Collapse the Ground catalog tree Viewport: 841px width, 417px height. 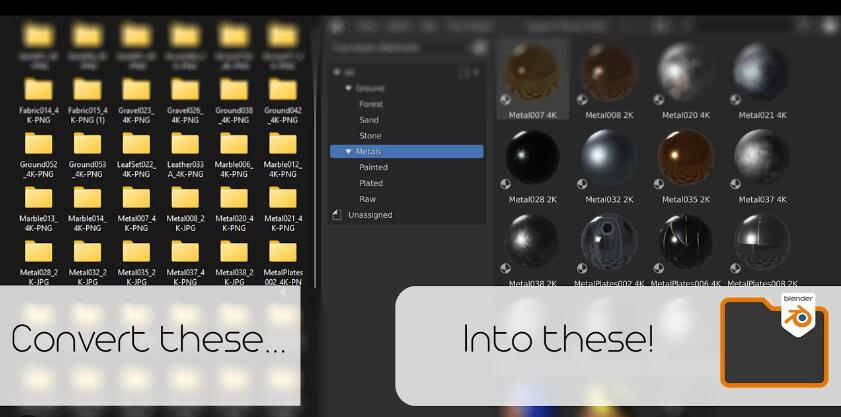pyautogui.click(x=348, y=88)
